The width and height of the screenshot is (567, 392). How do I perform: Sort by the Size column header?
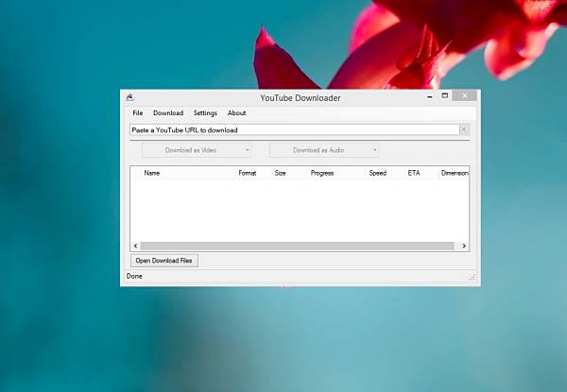pos(281,173)
